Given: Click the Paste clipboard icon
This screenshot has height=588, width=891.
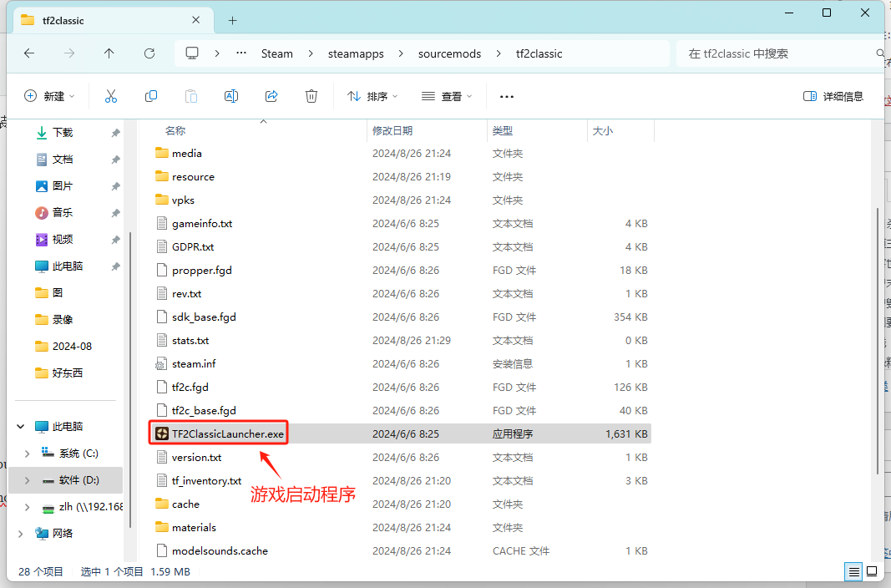Looking at the screenshot, I should click(x=191, y=97).
